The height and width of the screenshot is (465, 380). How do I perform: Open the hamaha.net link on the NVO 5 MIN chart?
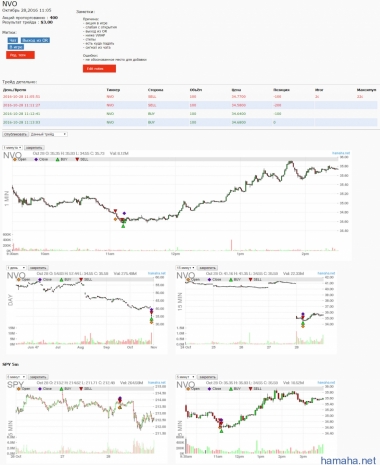click(x=326, y=382)
